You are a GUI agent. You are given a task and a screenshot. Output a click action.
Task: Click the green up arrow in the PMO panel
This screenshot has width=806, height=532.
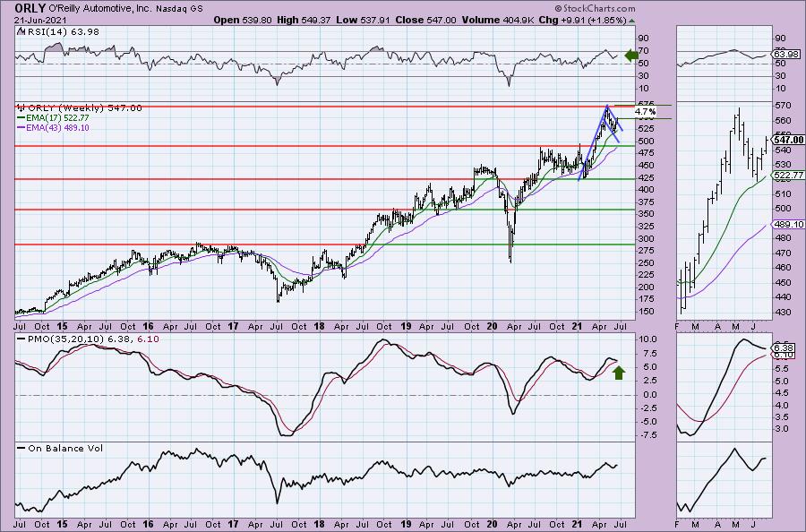coord(619,373)
